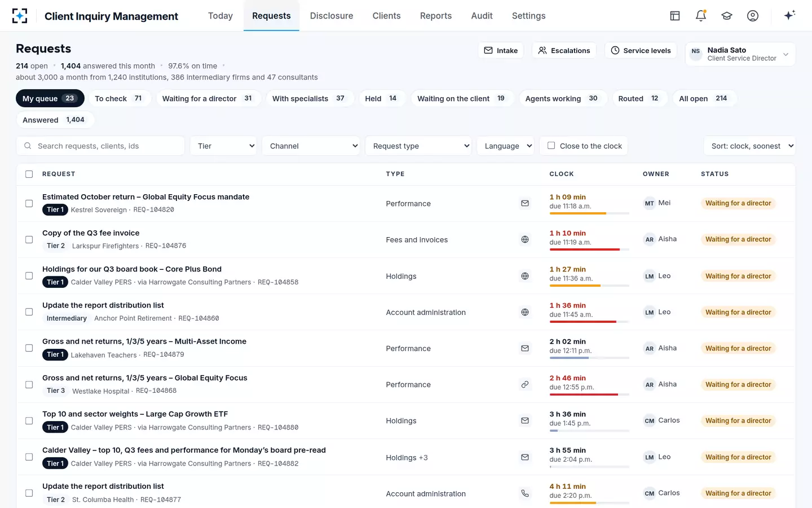Open the Channel filter dropdown
Viewport: 812px width, 508px height.
tap(311, 146)
